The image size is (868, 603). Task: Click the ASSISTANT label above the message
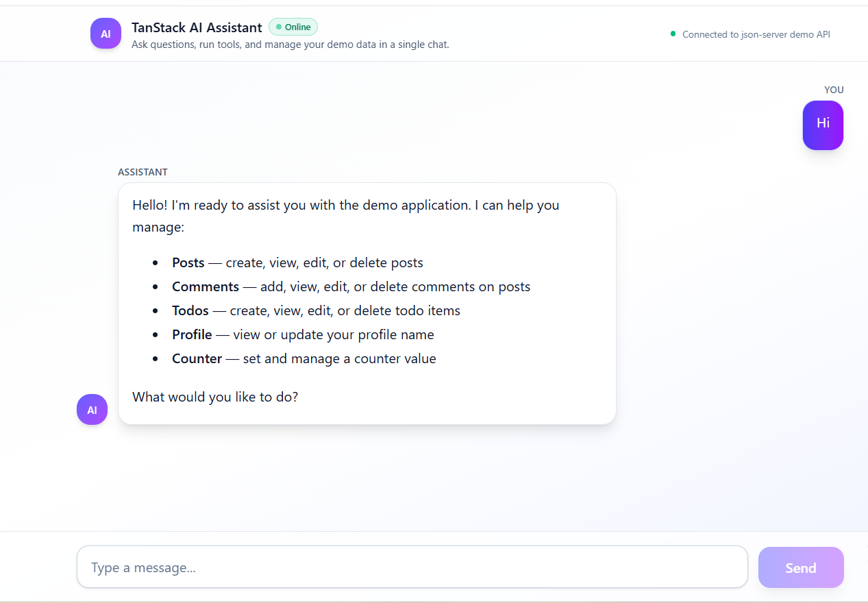[143, 172]
